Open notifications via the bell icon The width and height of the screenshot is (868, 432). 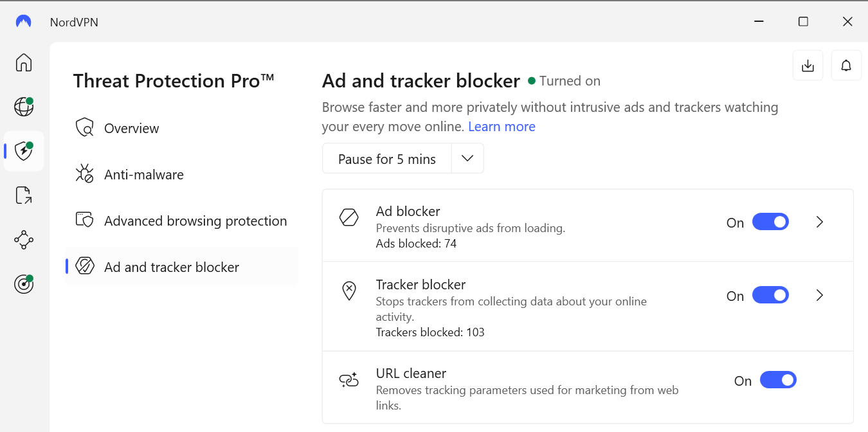click(x=846, y=65)
